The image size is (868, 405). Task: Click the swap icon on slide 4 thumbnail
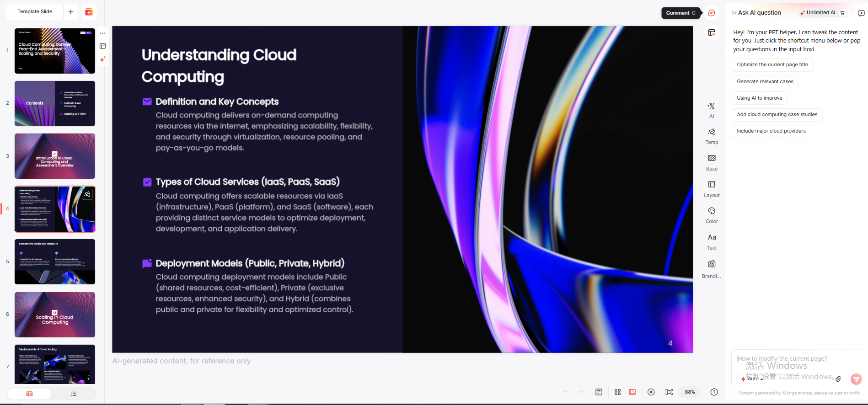tap(87, 194)
